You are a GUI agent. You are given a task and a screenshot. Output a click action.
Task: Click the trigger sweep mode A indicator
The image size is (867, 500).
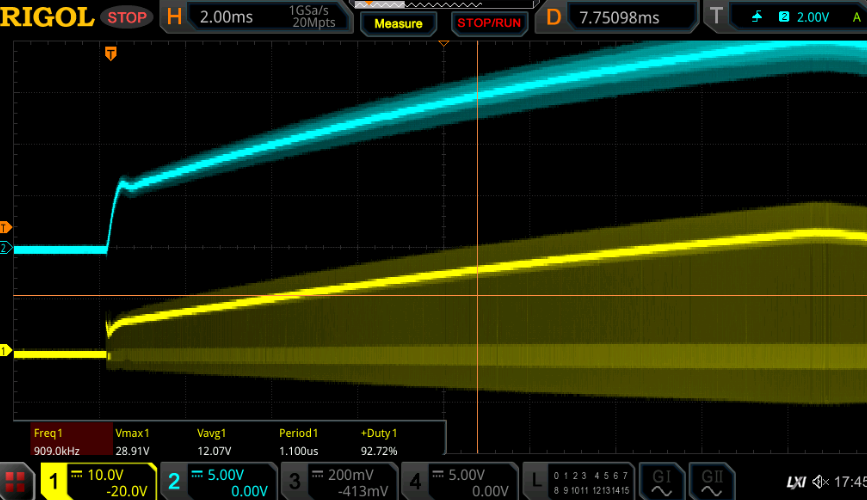pyautogui.click(x=856, y=17)
